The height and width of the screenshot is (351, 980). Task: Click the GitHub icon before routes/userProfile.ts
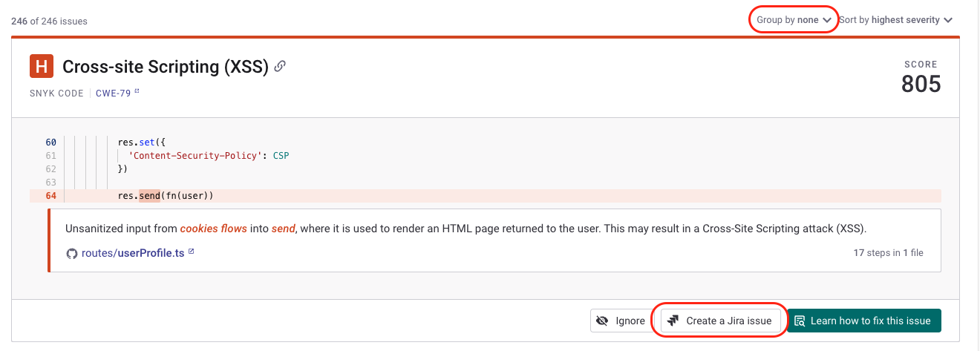72,253
